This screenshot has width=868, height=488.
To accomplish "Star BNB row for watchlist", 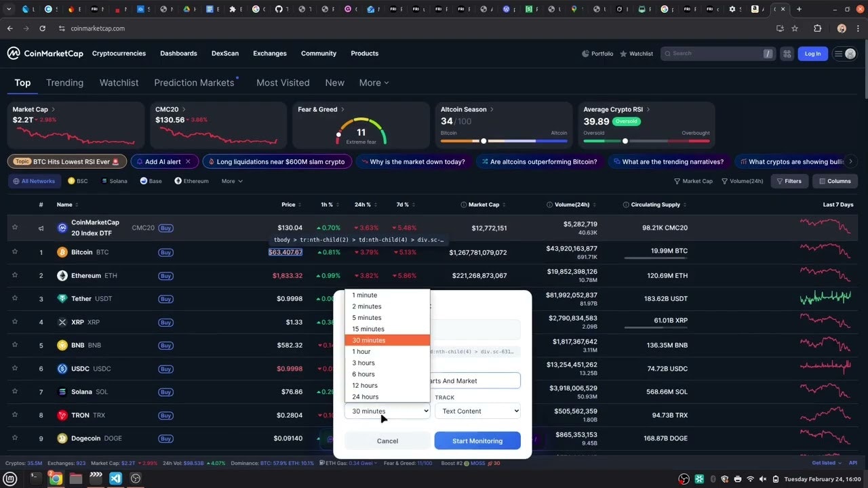I will coord(14,345).
